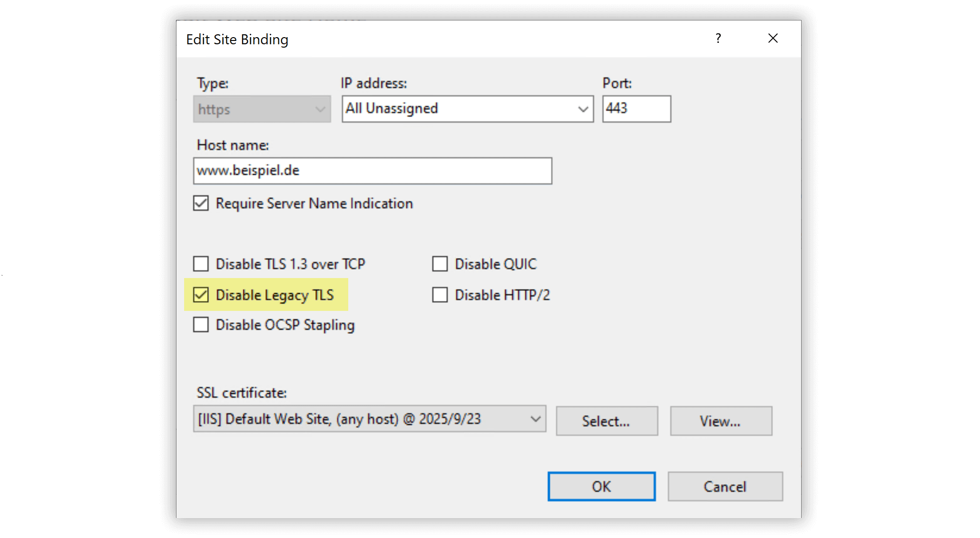Image resolution: width=980 pixels, height=538 pixels.
Task: Confirm binding with OK button
Action: point(601,486)
